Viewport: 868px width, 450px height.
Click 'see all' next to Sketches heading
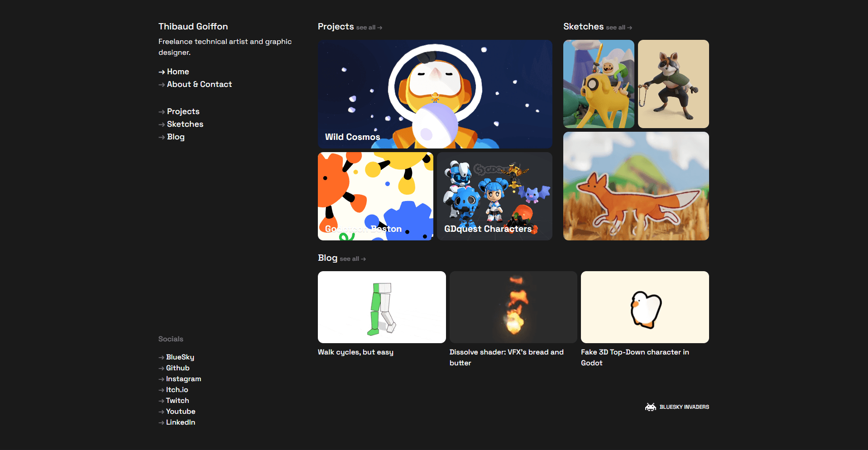619,28
